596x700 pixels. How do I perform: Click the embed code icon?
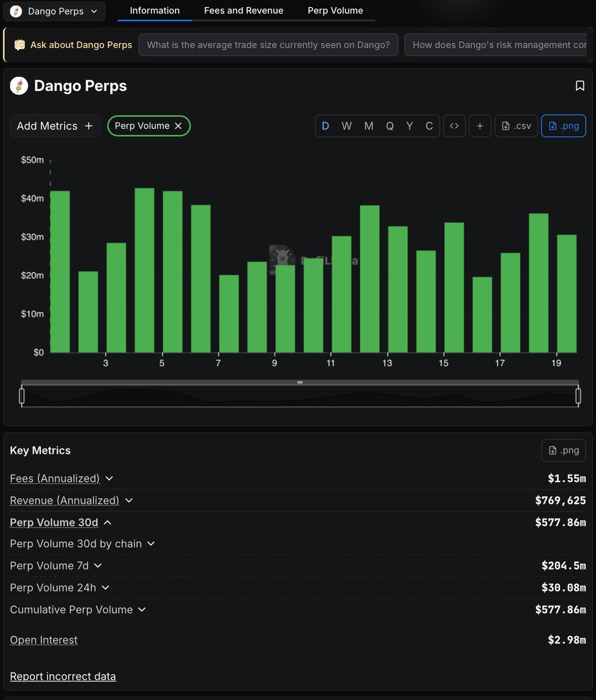tap(454, 126)
